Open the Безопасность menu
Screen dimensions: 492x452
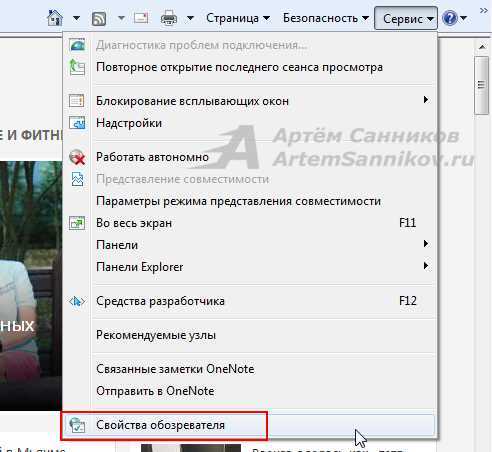tap(326, 18)
